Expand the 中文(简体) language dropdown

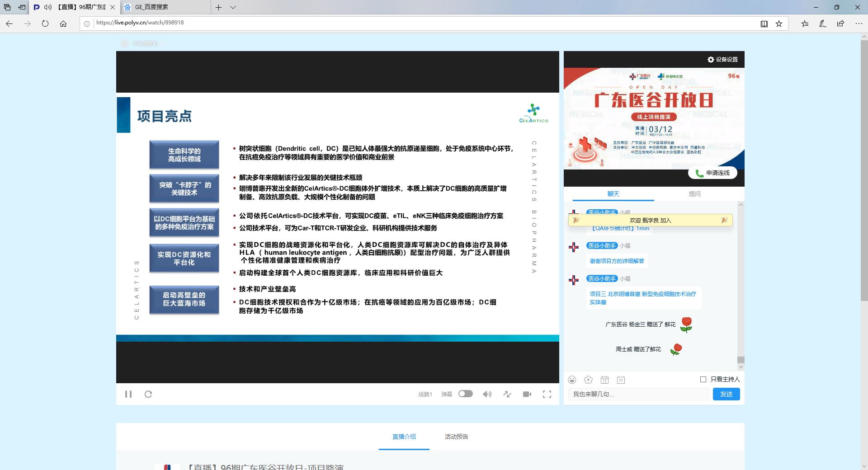click(144, 44)
